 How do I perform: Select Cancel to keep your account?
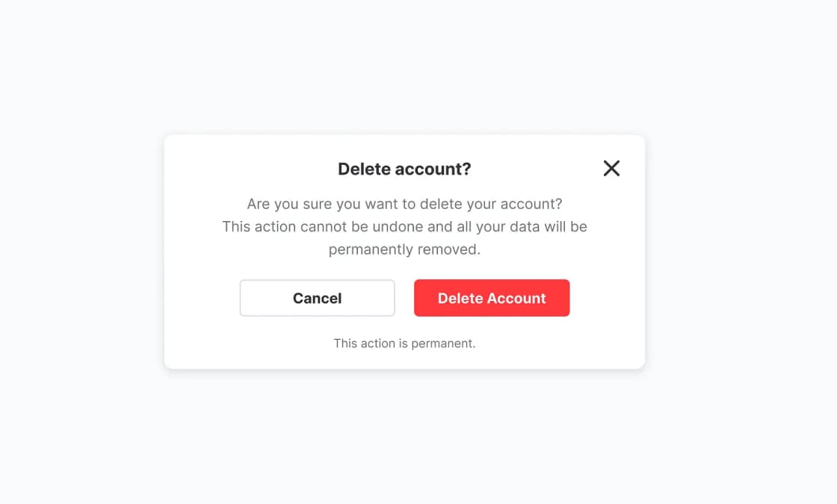coord(317,298)
